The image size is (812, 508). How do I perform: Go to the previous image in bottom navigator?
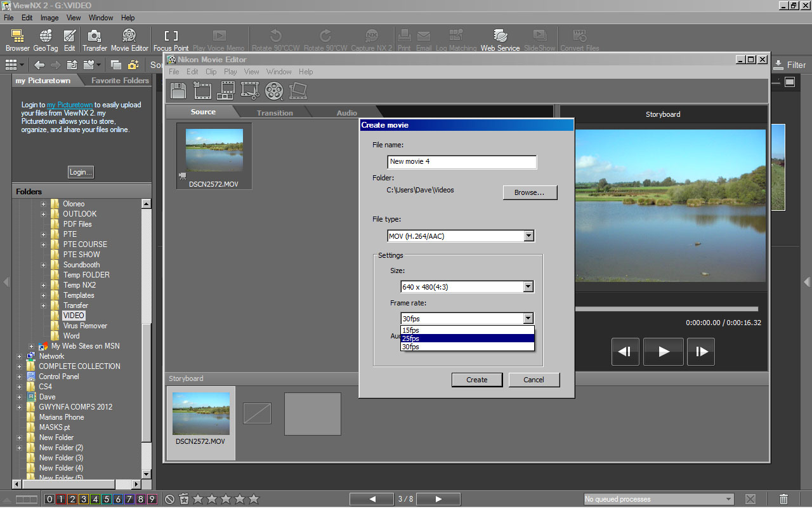coord(372,499)
